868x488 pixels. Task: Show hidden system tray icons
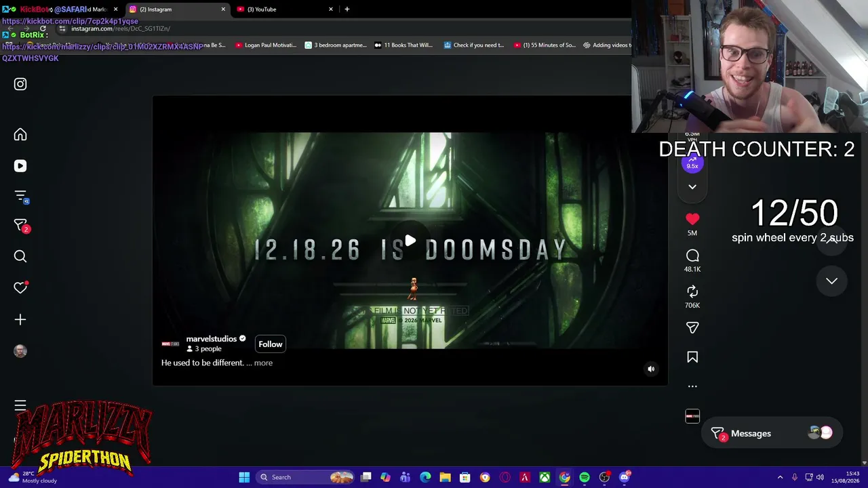click(780, 477)
